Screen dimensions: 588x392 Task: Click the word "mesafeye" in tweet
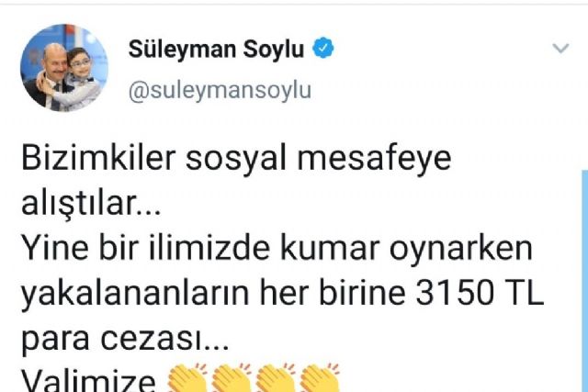click(374, 159)
